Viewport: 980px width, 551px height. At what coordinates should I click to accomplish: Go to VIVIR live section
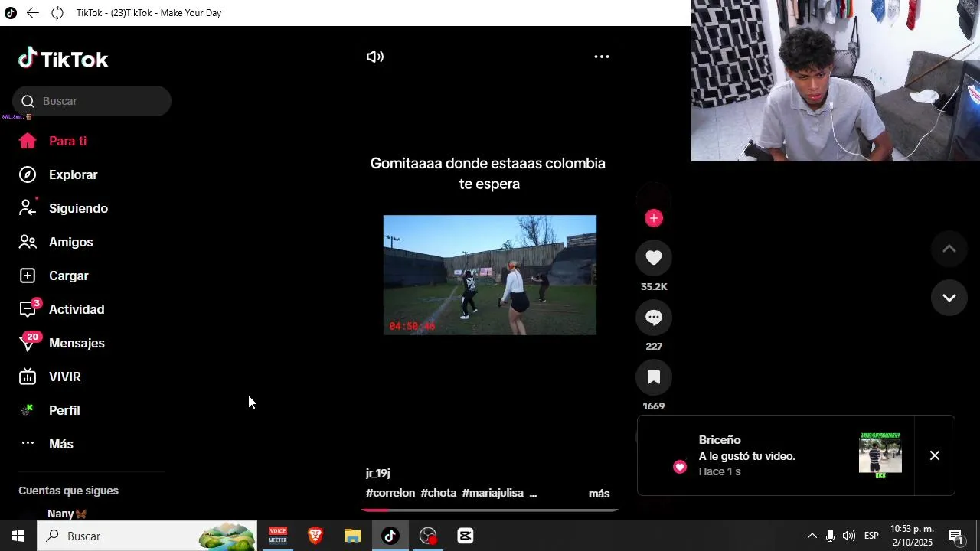click(x=64, y=377)
